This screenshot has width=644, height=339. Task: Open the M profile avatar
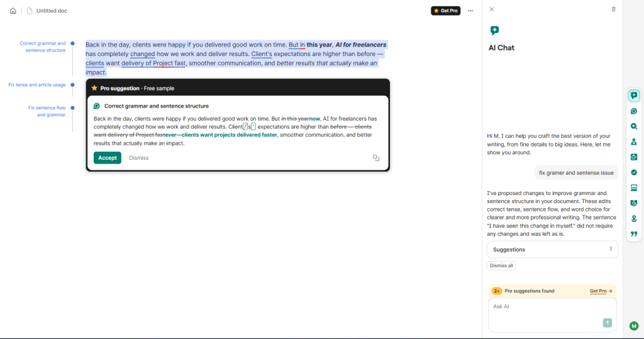click(x=634, y=326)
